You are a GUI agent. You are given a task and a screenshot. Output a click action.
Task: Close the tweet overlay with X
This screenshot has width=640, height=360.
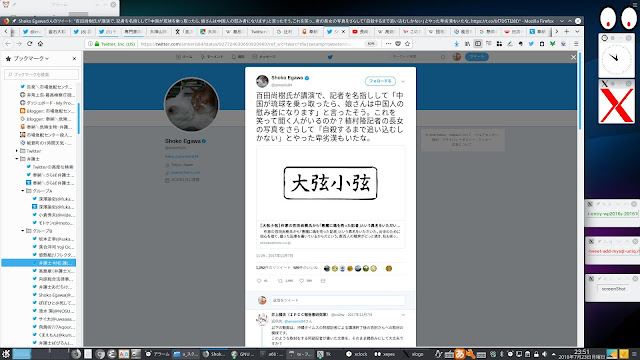[x=573, y=57]
